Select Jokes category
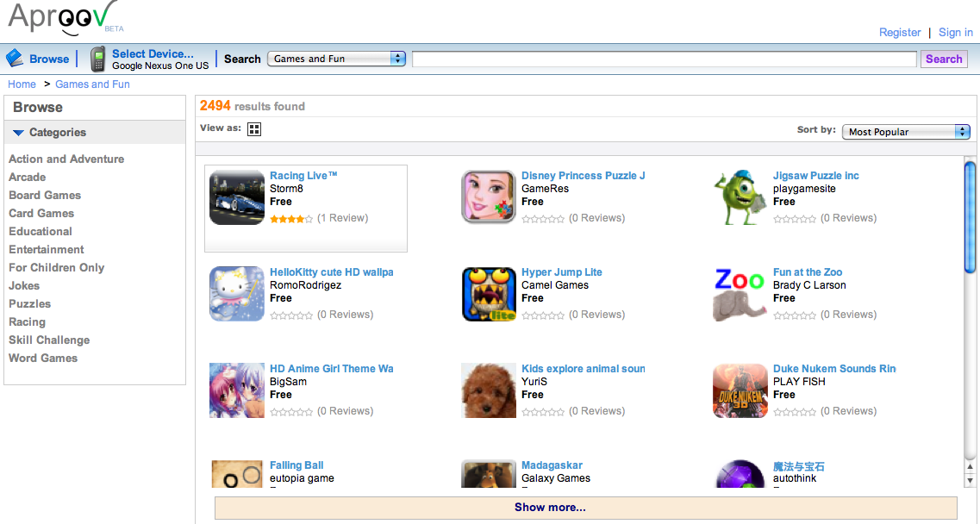 pos(24,286)
